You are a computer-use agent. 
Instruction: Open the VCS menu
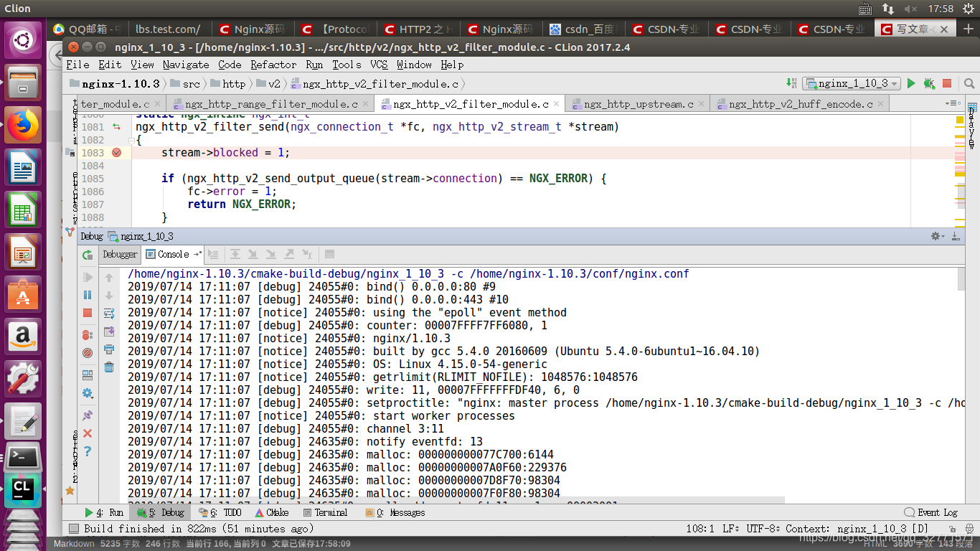[379, 65]
